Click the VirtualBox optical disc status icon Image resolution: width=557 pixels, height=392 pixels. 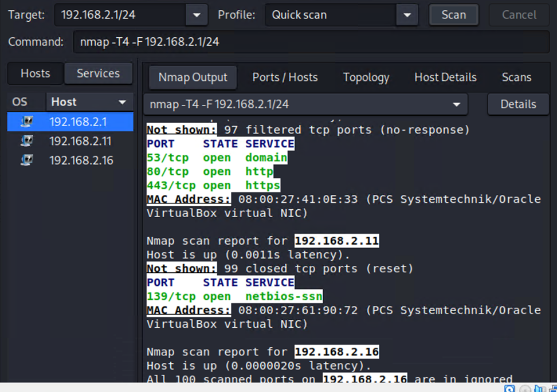525,389
